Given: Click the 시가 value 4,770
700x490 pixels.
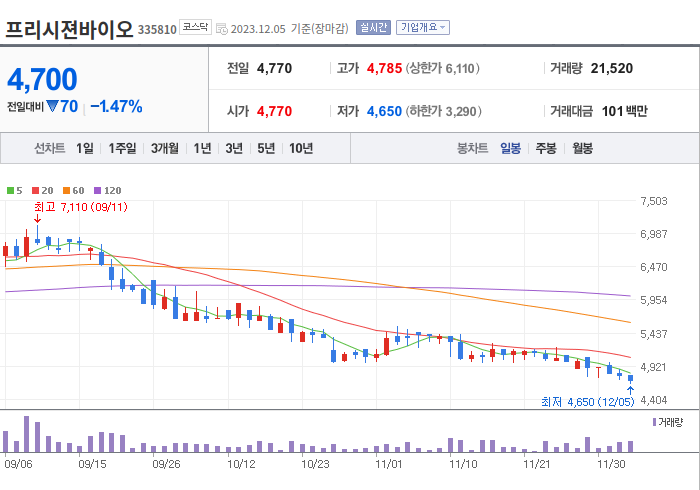Looking at the screenshot, I should (x=275, y=111).
